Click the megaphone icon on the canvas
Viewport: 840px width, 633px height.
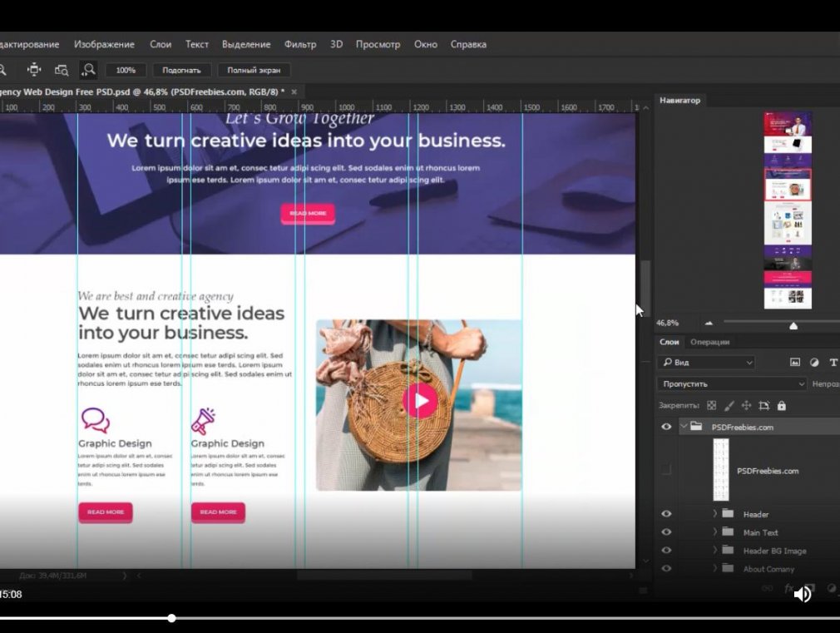[204, 421]
